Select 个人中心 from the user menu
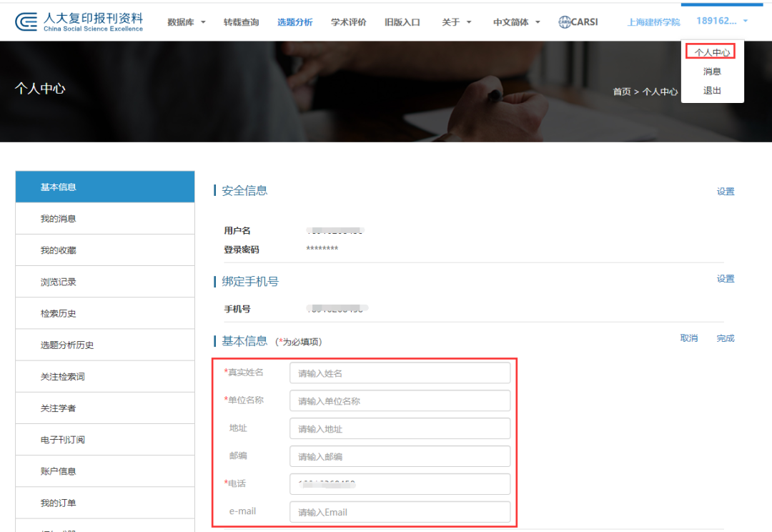772x532 pixels. (711, 51)
